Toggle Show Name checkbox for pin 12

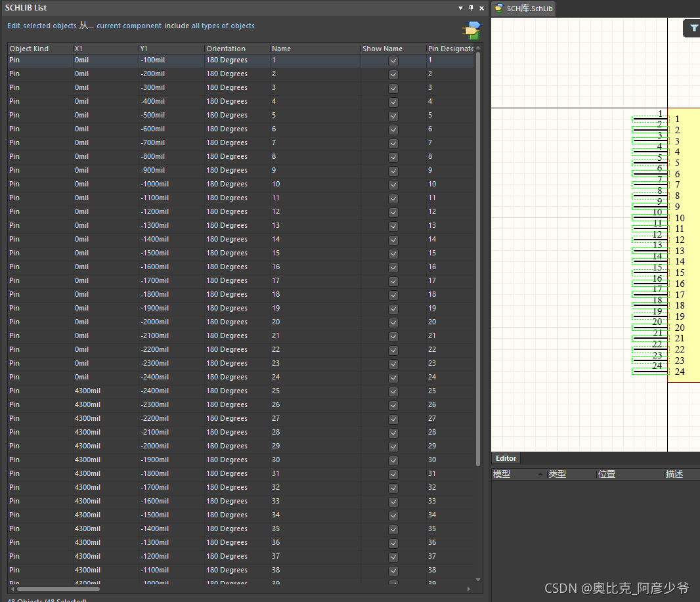coord(393,212)
